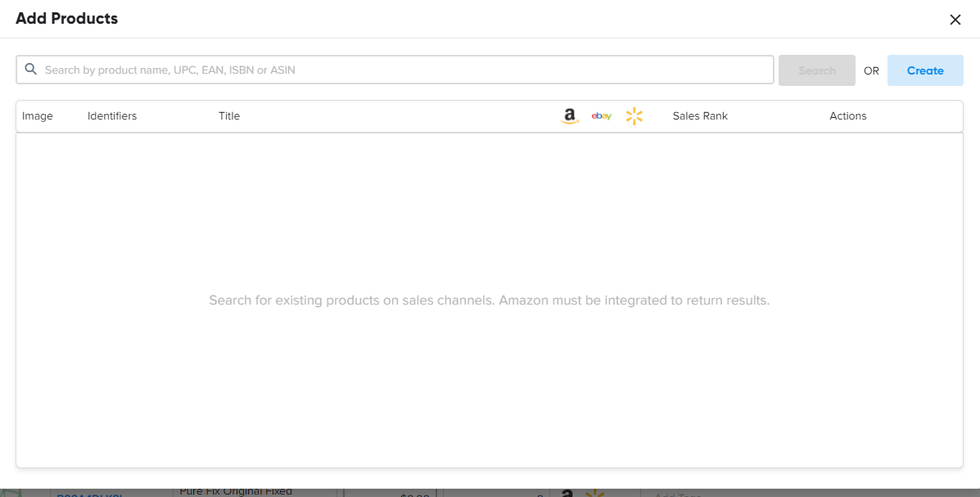Close the Add Products dialog
This screenshot has width=980, height=497.
(x=955, y=19)
